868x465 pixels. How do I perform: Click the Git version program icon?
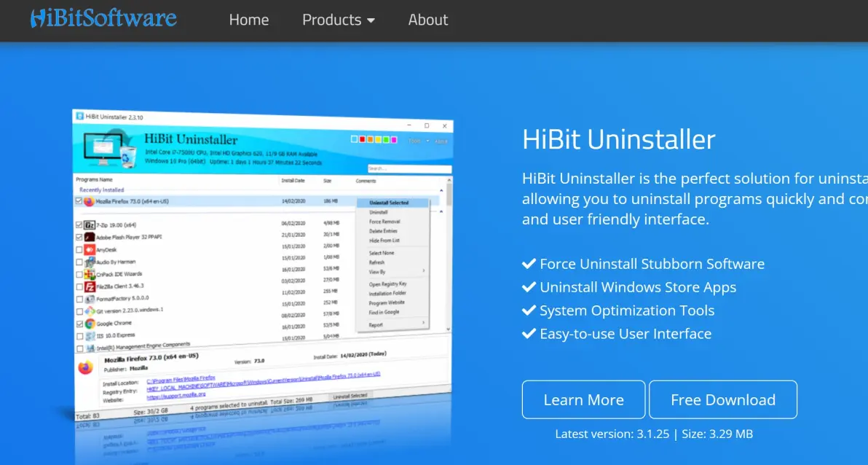pyautogui.click(x=89, y=311)
